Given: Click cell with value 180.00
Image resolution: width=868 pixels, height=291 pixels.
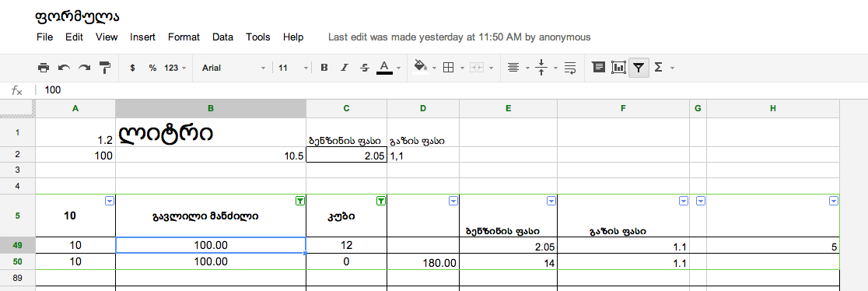Looking at the screenshot, I should 423,261.
